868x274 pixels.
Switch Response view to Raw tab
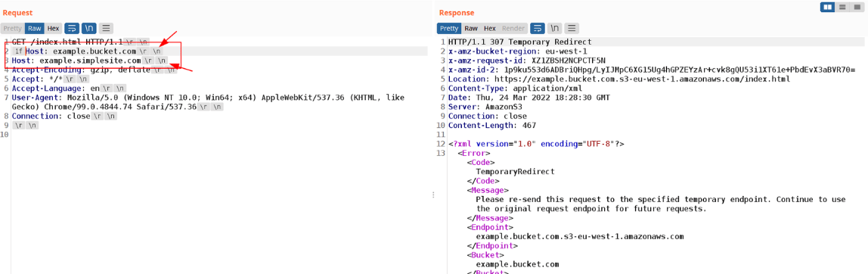471,28
